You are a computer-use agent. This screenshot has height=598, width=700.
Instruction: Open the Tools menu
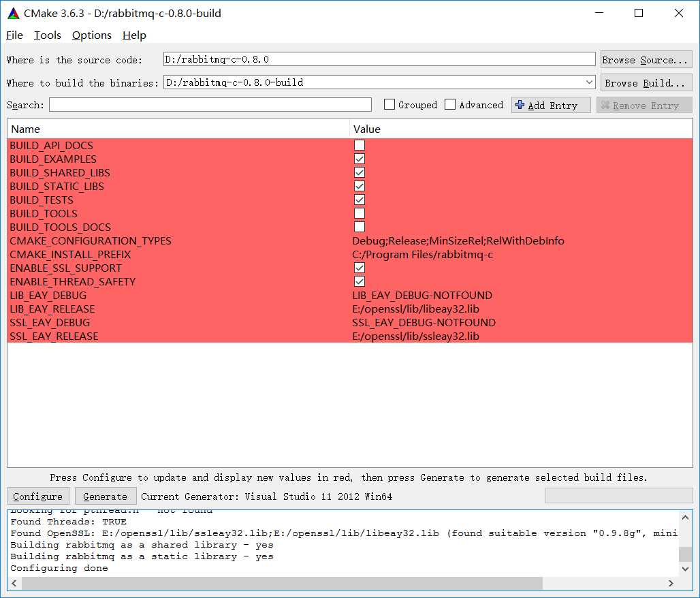(47, 35)
